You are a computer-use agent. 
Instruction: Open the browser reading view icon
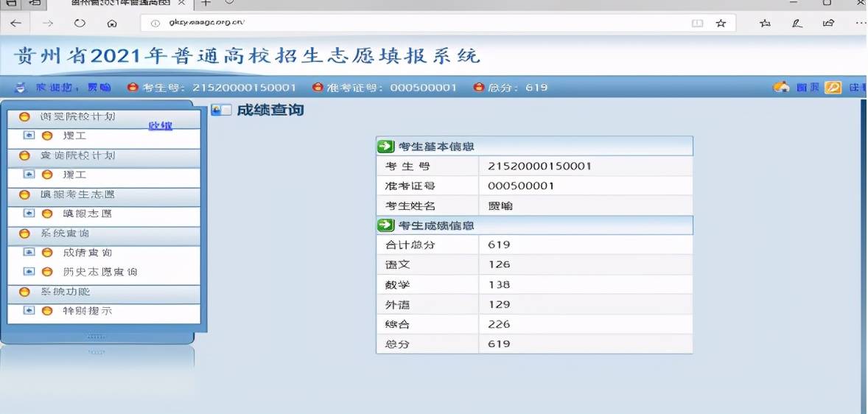697,24
